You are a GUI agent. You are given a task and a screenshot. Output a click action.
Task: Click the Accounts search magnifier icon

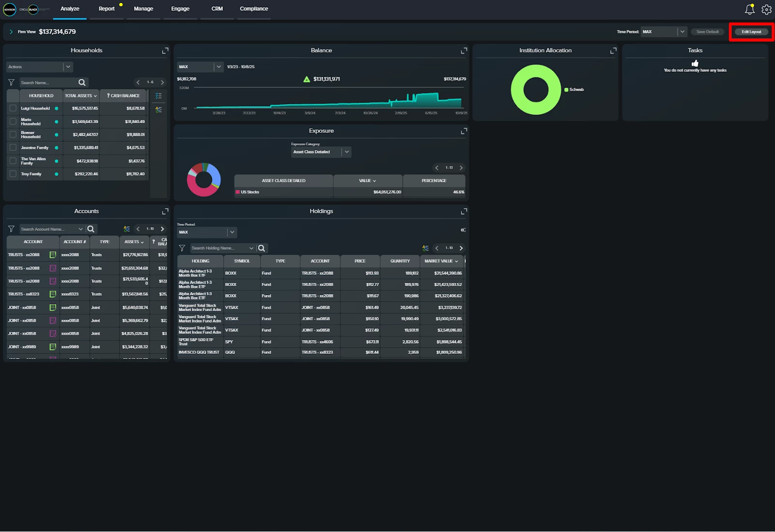[91, 229]
